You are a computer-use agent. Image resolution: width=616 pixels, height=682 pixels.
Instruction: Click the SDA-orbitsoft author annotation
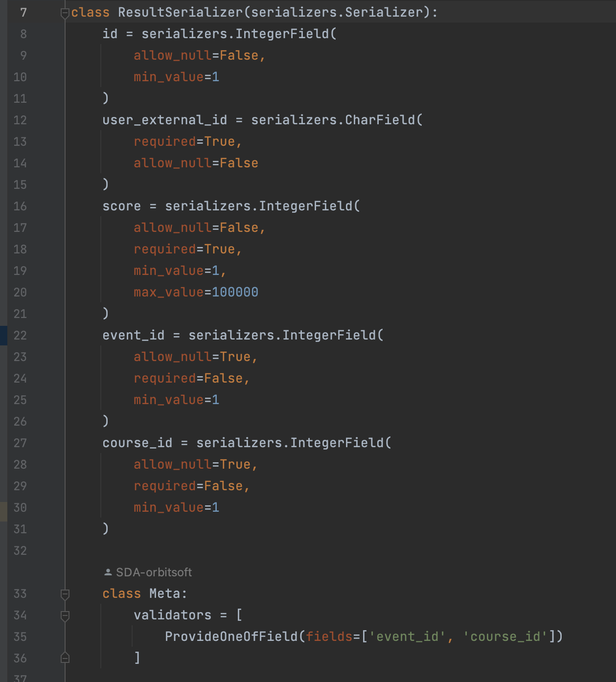[x=154, y=572]
